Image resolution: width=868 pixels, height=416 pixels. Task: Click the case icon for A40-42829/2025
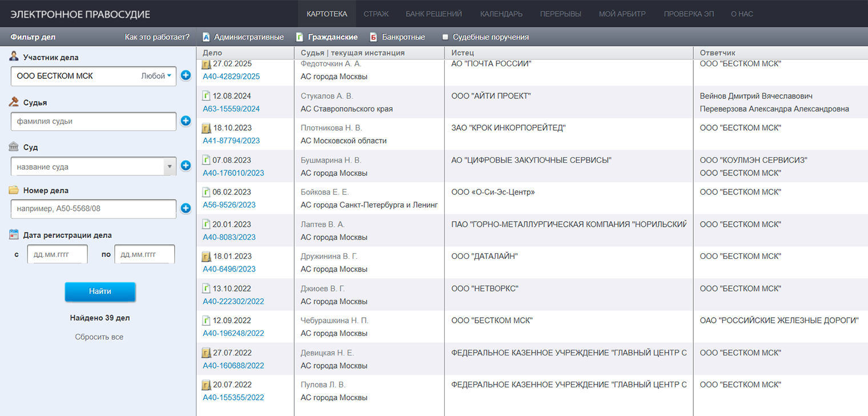click(207, 65)
